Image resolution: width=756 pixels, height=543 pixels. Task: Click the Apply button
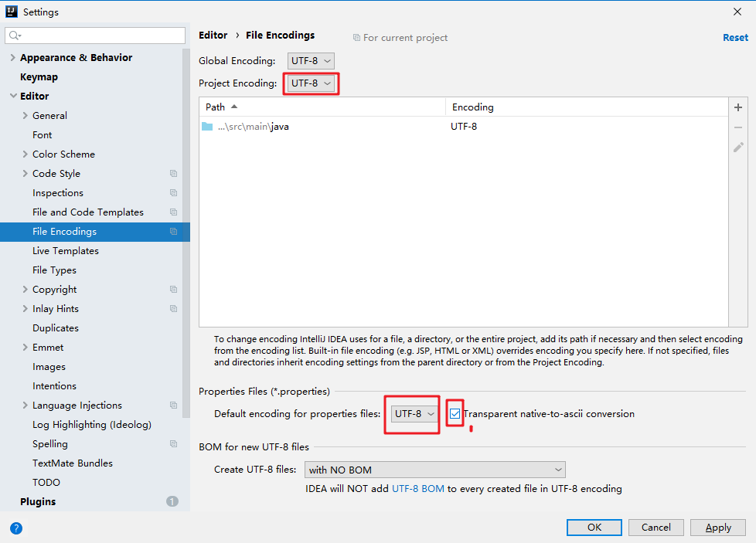[718, 528]
